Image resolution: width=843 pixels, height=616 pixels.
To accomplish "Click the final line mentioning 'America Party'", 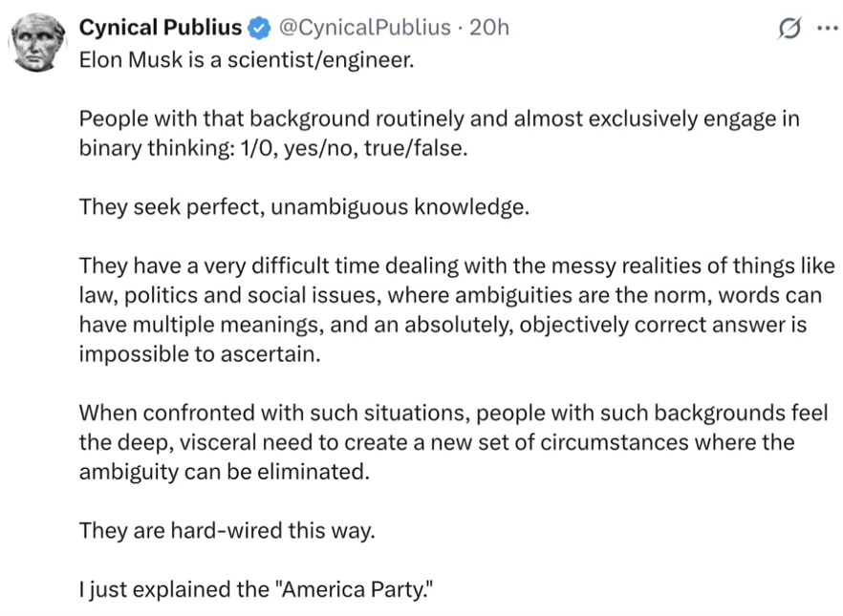I will [x=256, y=589].
